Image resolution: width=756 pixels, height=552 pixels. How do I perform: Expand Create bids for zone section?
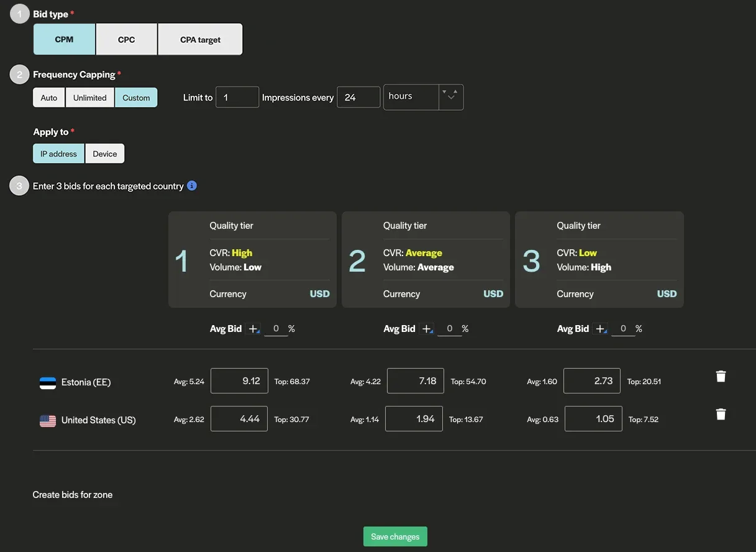point(73,495)
